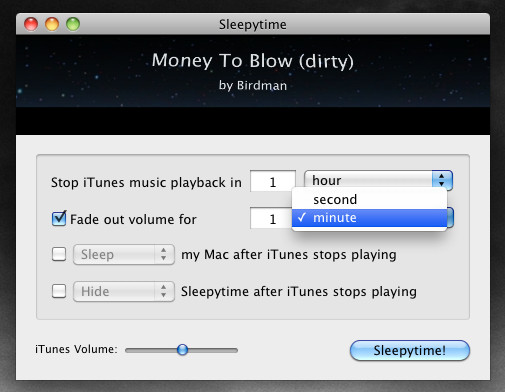Click the song title 'Money To Blow (dirty)'
This screenshot has height=392, width=505.
[x=252, y=61]
